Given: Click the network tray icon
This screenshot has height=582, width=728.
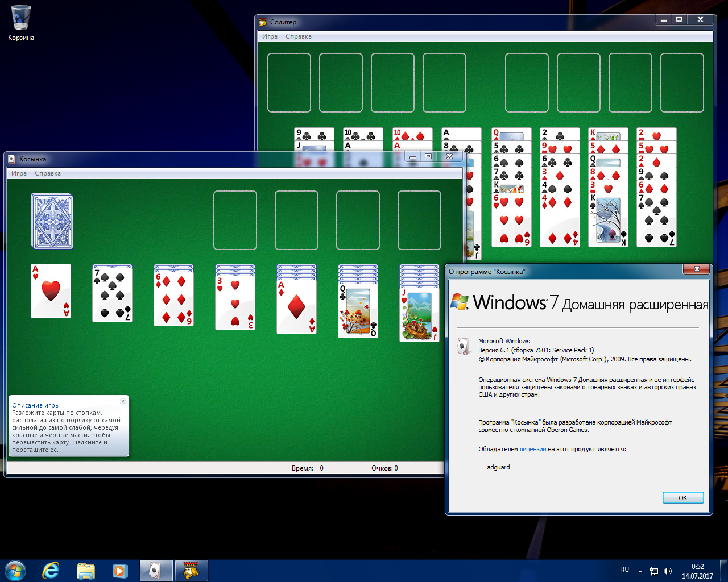Looking at the screenshot, I should coord(654,571).
